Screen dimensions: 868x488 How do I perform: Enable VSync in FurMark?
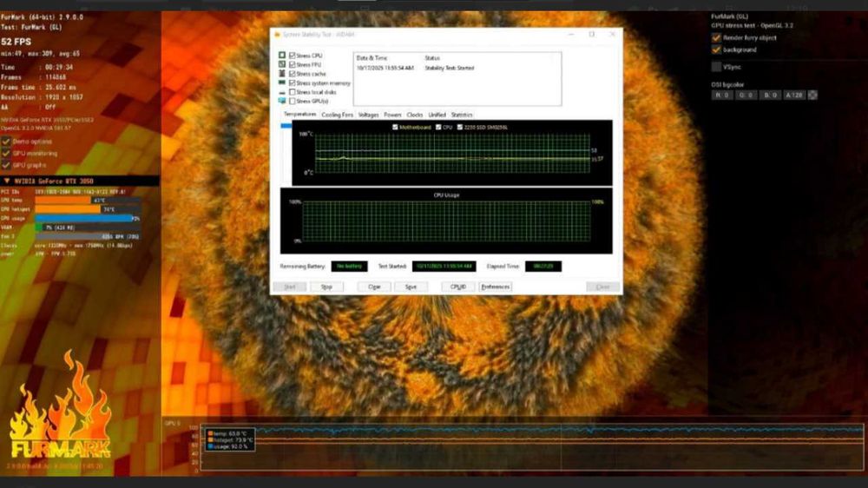(716, 67)
